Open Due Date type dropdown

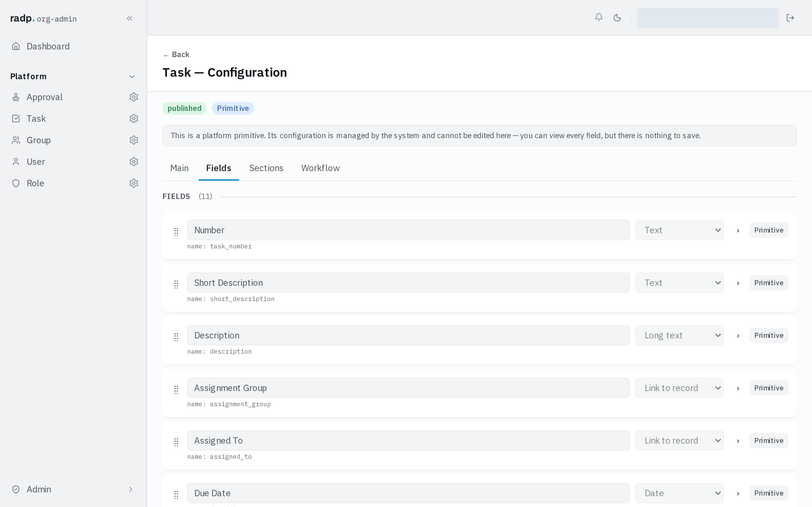pos(679,493)
